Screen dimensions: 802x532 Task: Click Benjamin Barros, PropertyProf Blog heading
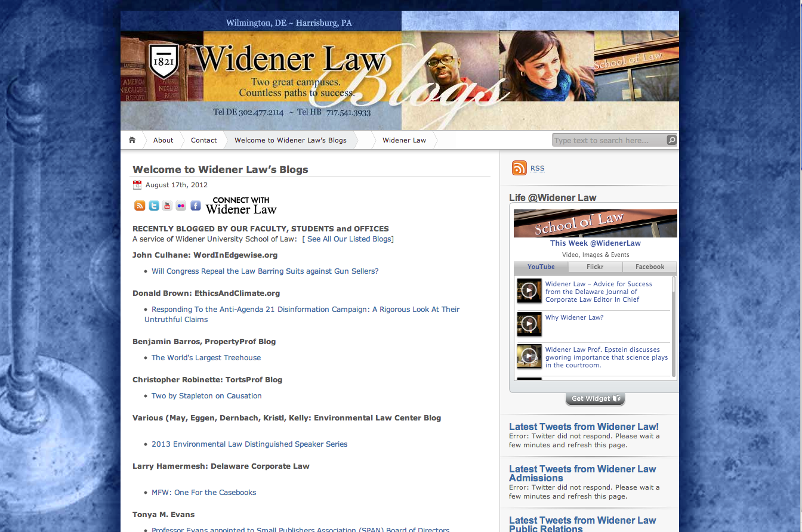(204, 342)
